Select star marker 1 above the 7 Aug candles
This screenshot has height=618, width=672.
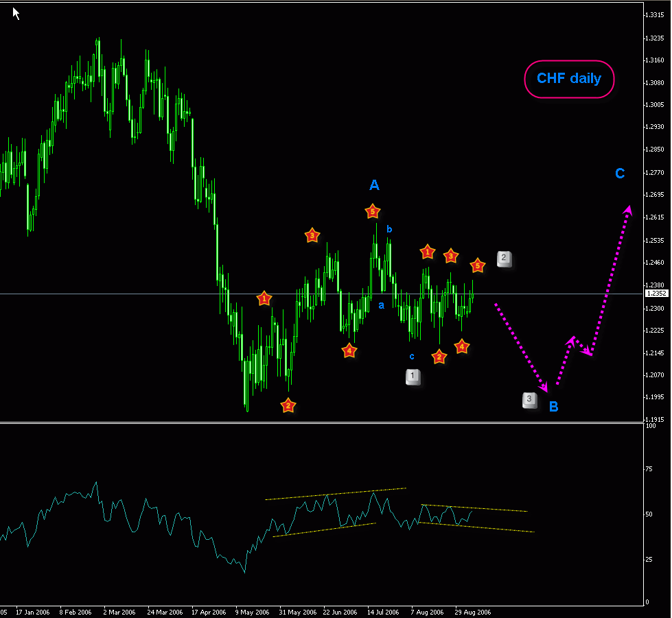point(427,252)
